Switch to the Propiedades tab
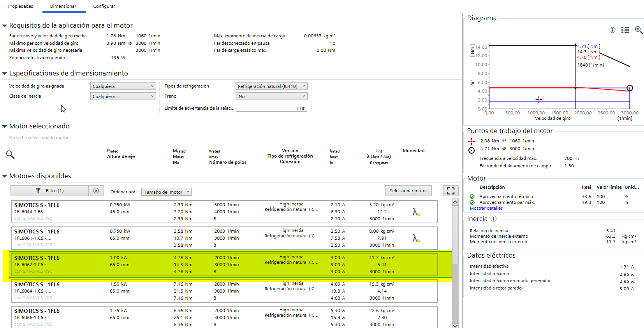Image resolution: width=644 pixels, height=328 pixels. point(21,6)
